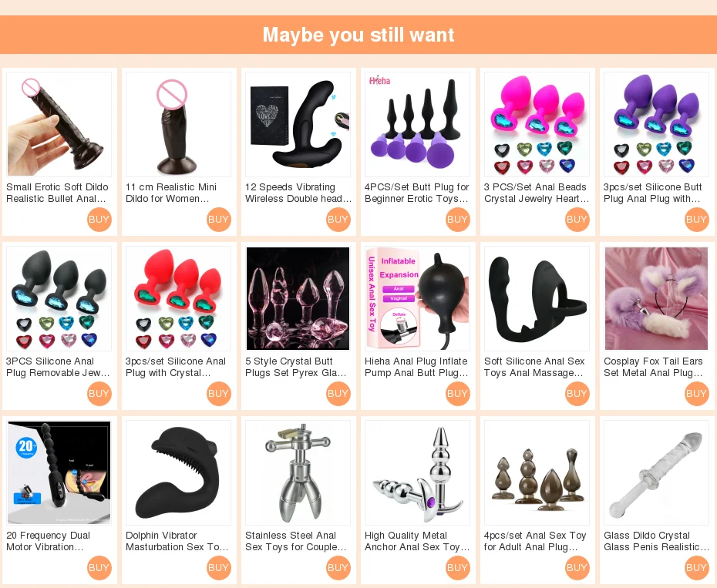717x588 pixels.
Task: Open the 20 Frequency product image
Action: [x=59, y=472]
